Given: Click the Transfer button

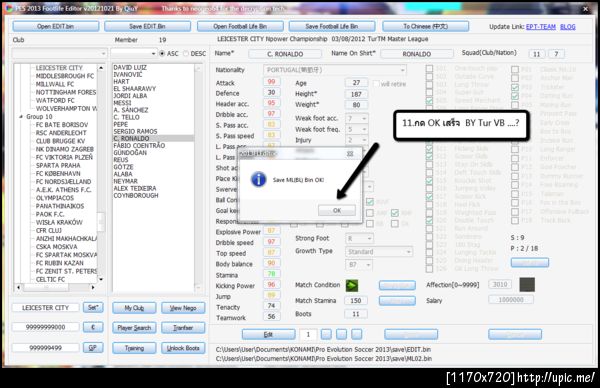Looking at the screenshot, I should pyautogui.click(x=183, y=328).
